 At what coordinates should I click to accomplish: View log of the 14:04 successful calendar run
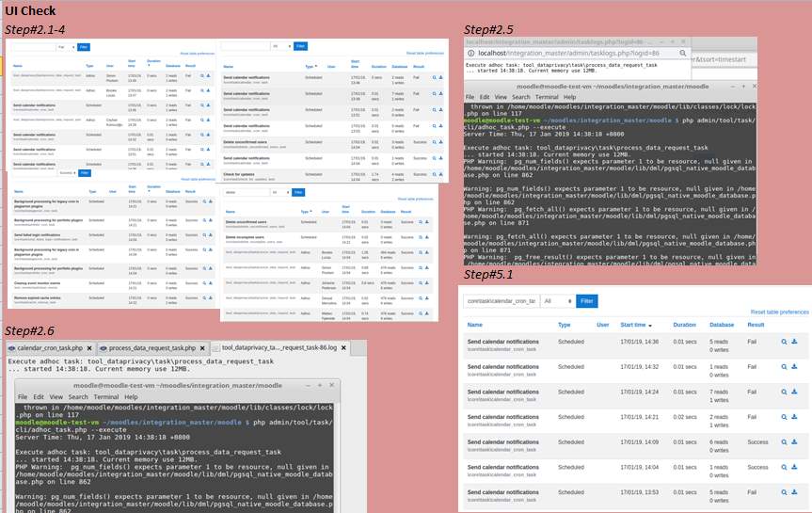(x=784, y=467)
